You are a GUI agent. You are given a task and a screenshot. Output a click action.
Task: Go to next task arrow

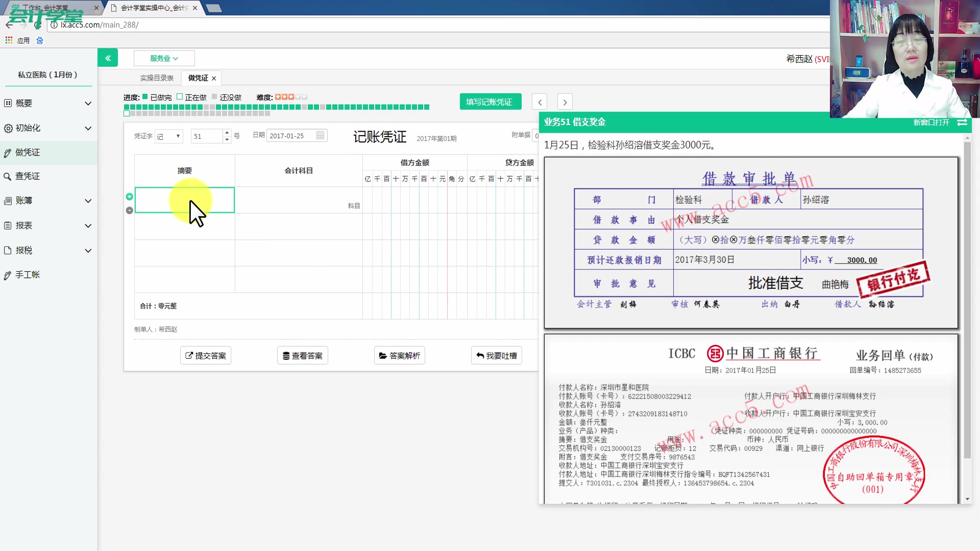[x=565, y=102]
